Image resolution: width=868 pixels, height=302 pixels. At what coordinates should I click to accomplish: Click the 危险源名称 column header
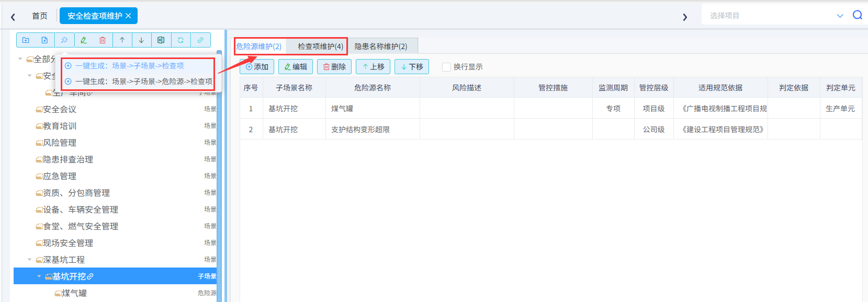373,88
